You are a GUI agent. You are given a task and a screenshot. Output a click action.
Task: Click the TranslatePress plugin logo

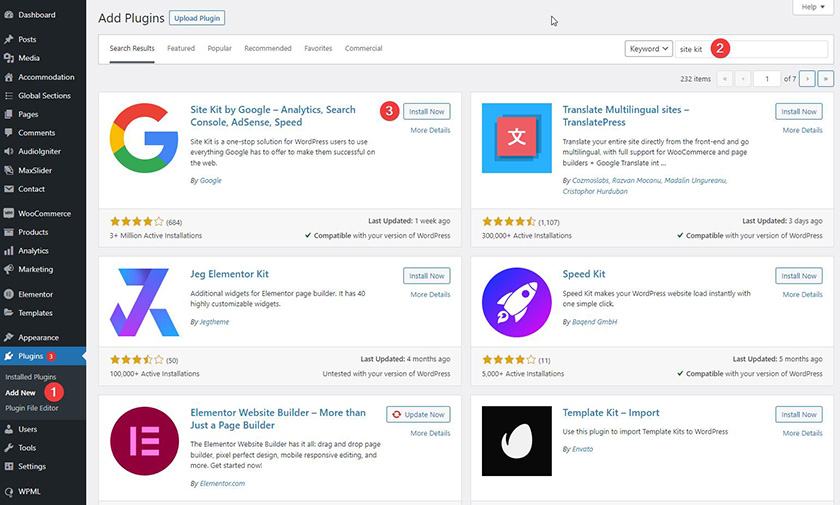(516, 138)
